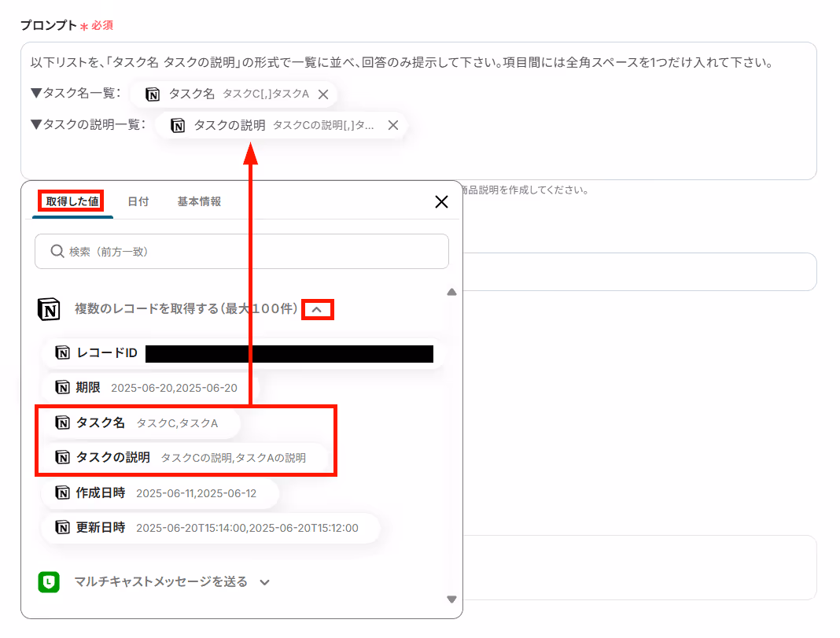Click the large text box at the bottom right

coord(639,568)
